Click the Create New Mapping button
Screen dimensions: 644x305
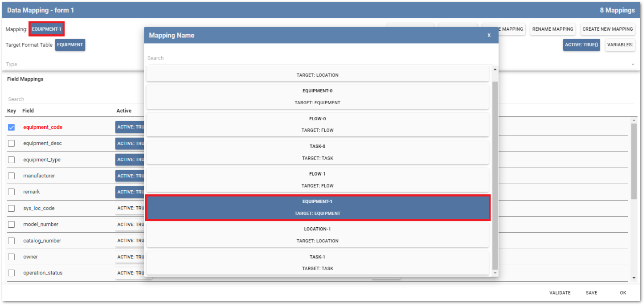tap(607, 29)
